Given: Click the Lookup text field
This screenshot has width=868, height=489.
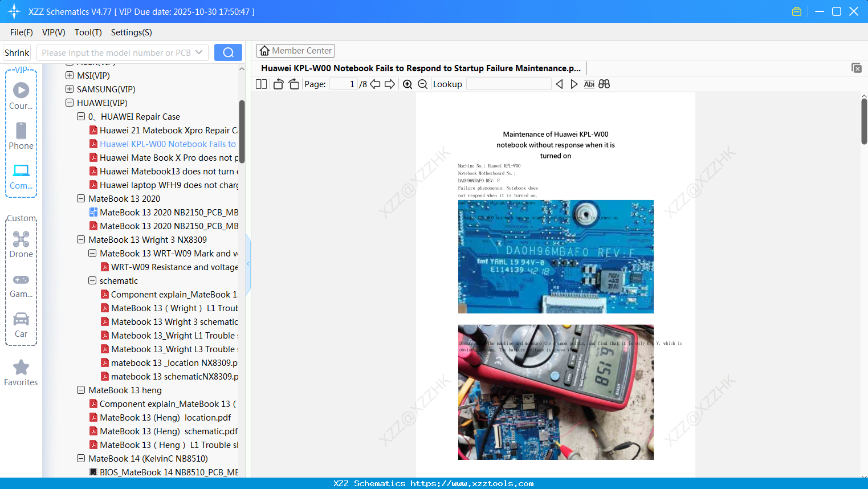Looking at the screenshot, I should pos(508,84).
